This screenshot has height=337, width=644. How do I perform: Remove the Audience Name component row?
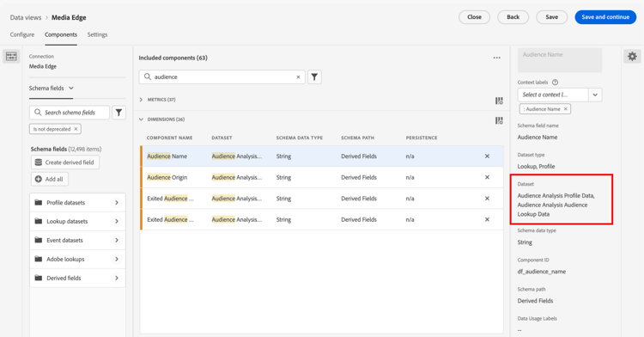click(x=487, y=156)
